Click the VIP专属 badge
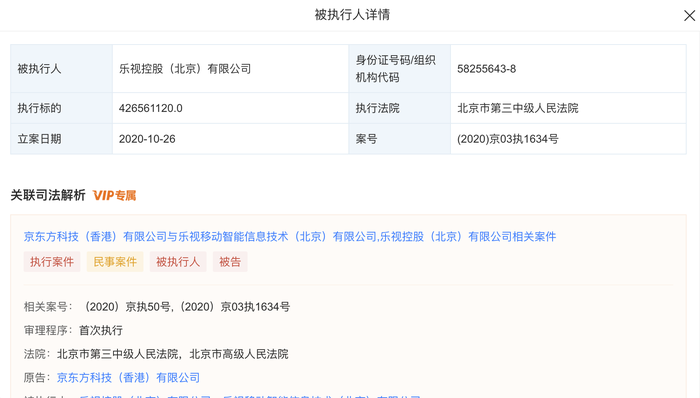700x398 pixels. (x=114, y=195)
